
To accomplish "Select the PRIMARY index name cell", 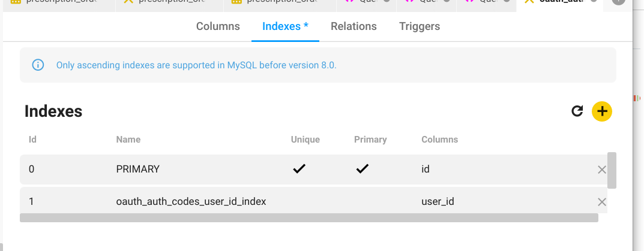I will pyautogui.click(x=137, y=169).
